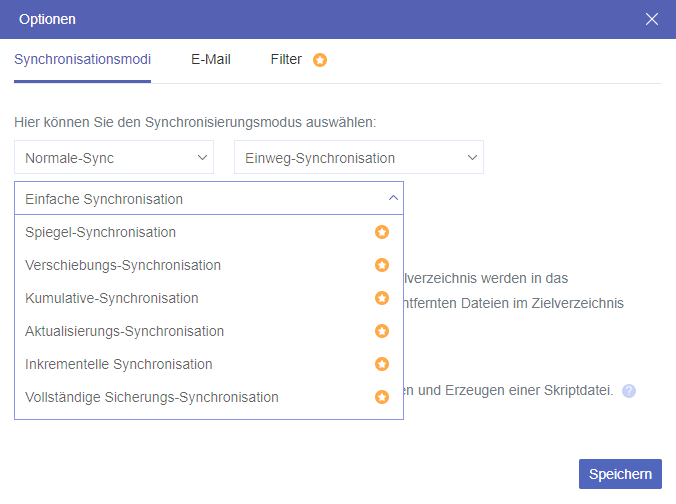Click premium star icon beside Kumulative-Synchronisation

pos(381,298)
